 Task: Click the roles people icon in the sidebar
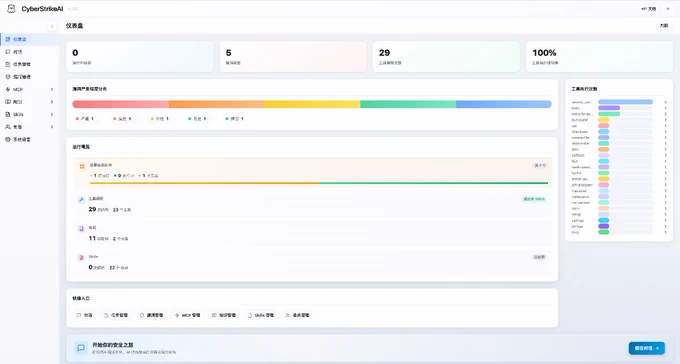coord(8,127)
